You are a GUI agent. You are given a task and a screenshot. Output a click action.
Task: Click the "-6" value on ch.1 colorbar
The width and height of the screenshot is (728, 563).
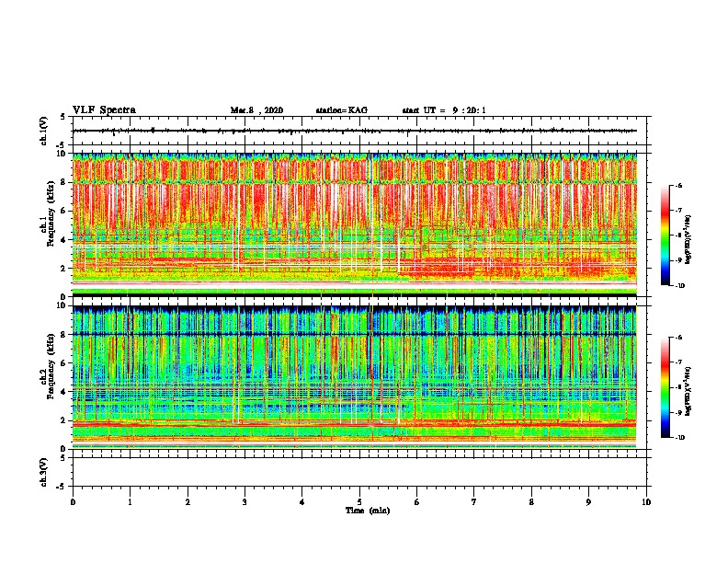(x=678, y=185)
